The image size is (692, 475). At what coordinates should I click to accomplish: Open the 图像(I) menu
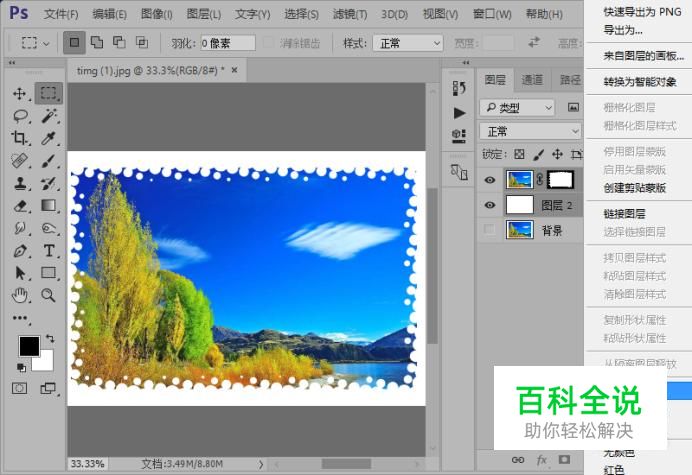coord(157,14)
